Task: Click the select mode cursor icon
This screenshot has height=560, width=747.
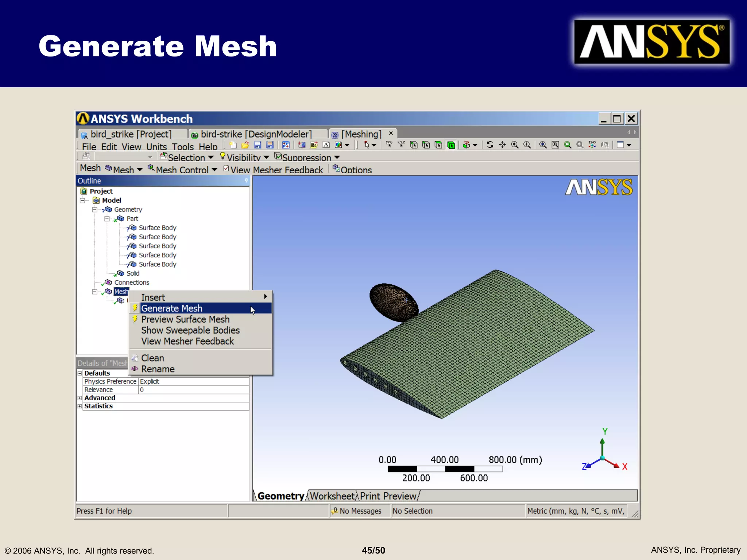Action: (367, 145)
